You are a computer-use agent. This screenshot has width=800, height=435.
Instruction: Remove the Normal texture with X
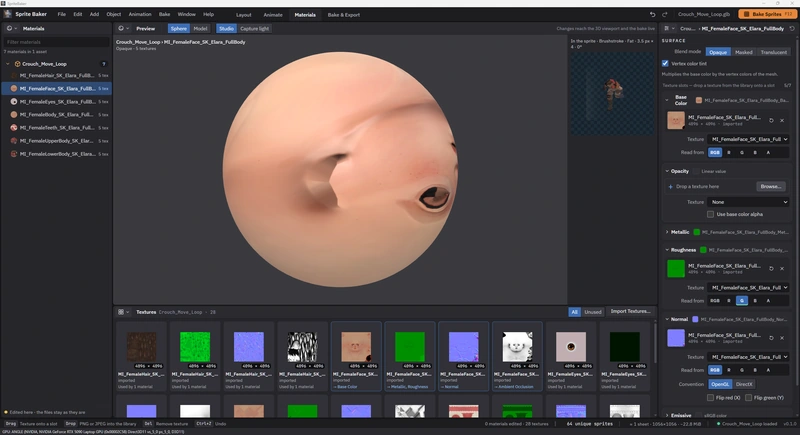[x=782, y=338]
